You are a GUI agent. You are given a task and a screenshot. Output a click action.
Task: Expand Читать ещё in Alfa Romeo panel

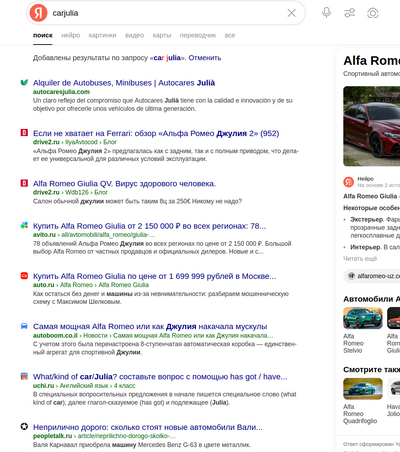click(360, 259)
